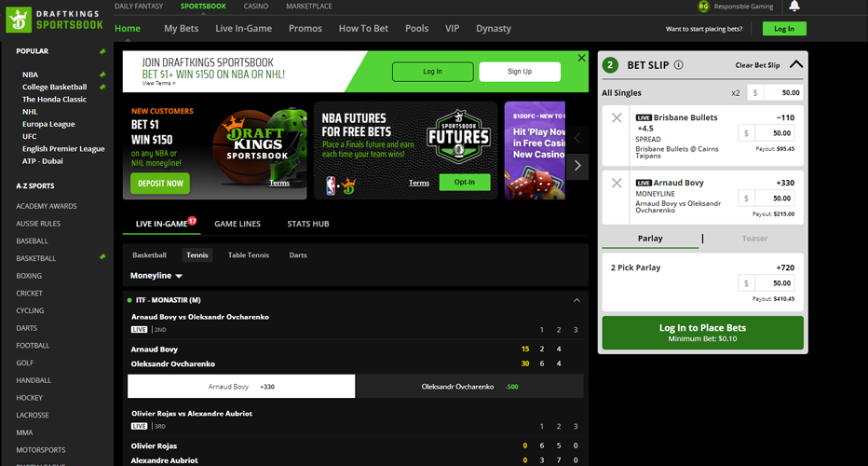Click the DraftKings Sportsbook logo
Viewport: 868px width, 466px height.
point(54,20)
